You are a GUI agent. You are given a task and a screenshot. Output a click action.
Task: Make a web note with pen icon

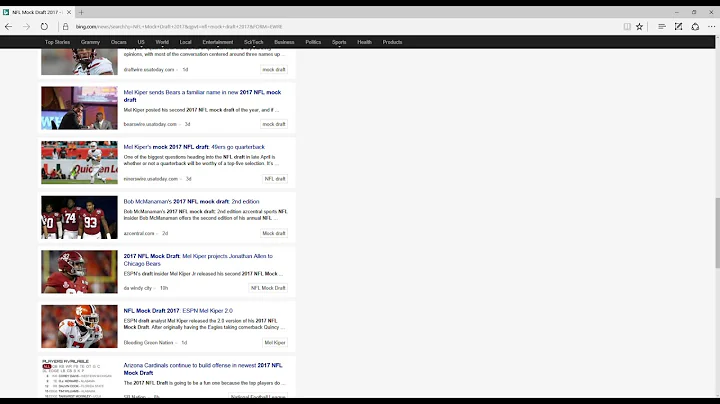(x=678, y=27)
